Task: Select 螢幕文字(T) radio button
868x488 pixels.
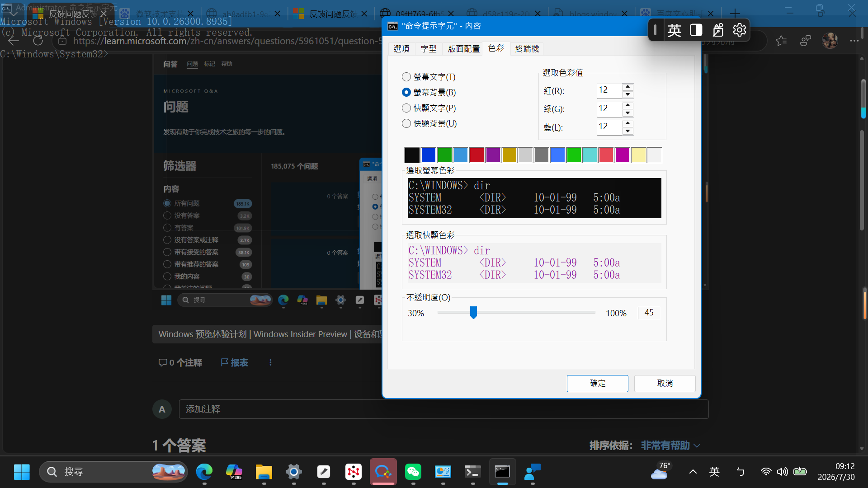Action: click(406, 77)
